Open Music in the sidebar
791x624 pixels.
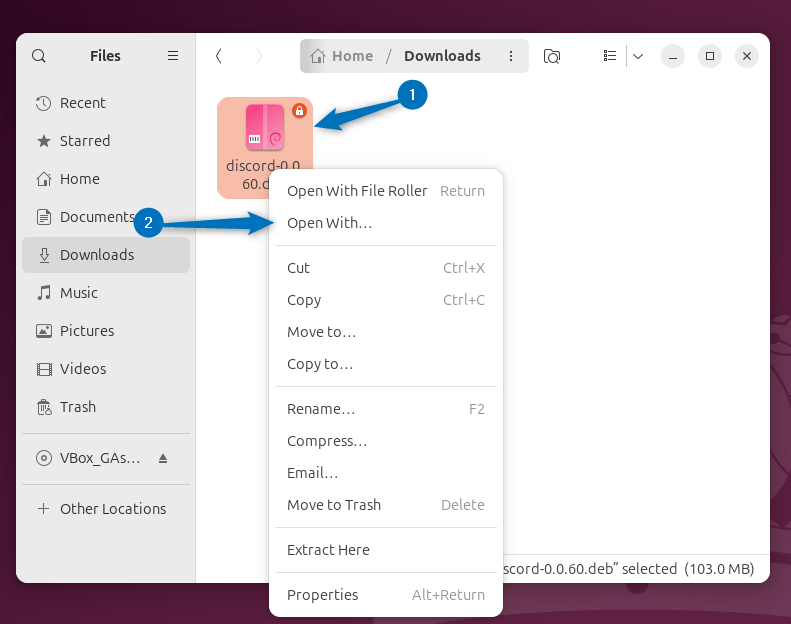coord(106,293)
